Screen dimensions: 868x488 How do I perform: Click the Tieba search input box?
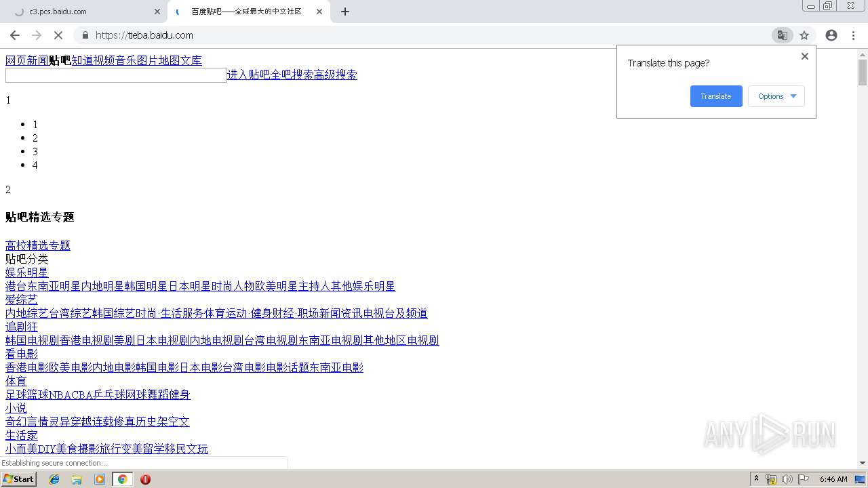116,75
